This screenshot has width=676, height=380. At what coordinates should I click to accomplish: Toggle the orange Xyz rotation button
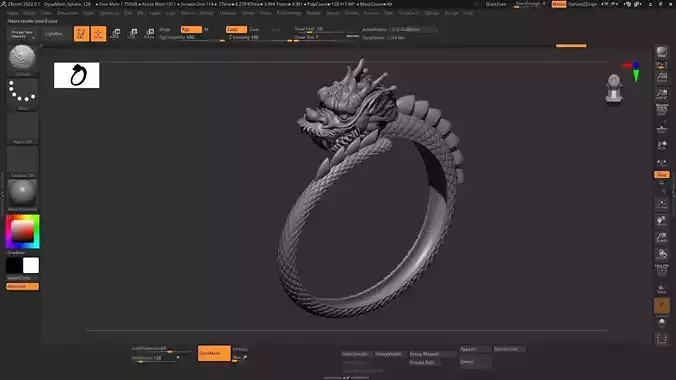click(661, 174)
